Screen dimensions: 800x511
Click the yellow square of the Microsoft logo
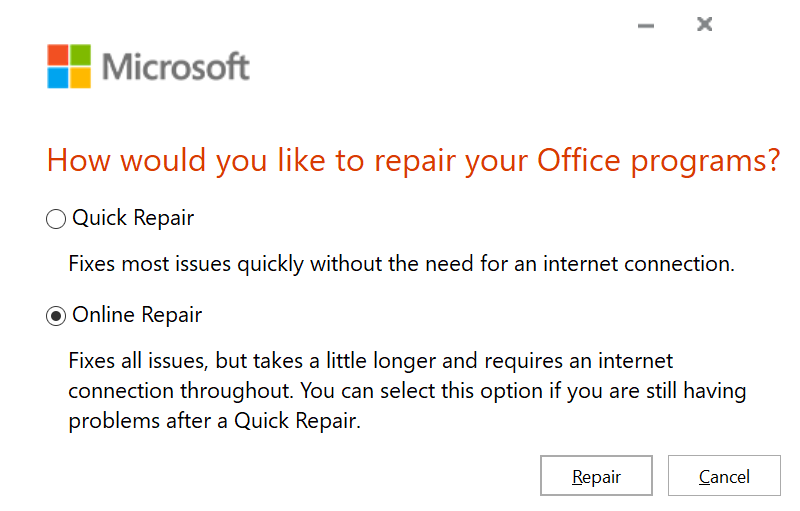click(80, 78)
